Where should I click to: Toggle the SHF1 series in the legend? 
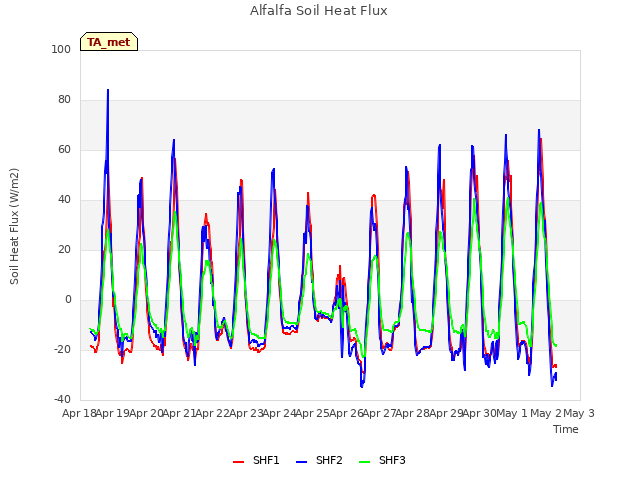point(256,460)
